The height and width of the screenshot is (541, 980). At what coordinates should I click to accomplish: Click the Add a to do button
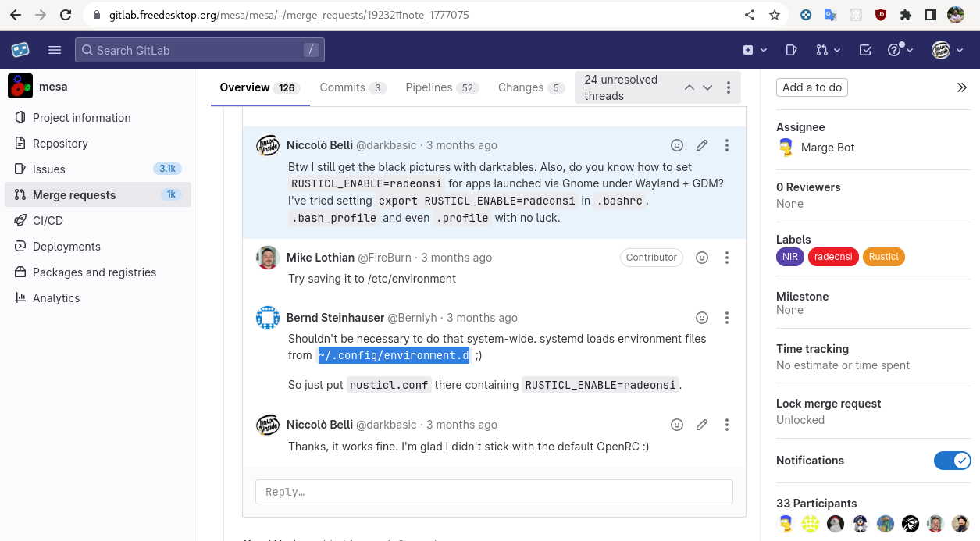[x=811, y=87]
